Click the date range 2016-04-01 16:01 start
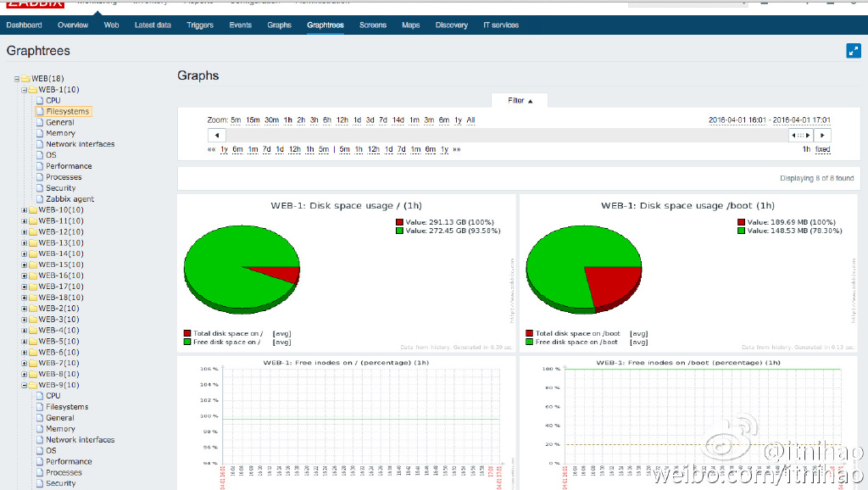Image resolution: width=868 pixels, height=490 pixels. [x=737, y=120]
